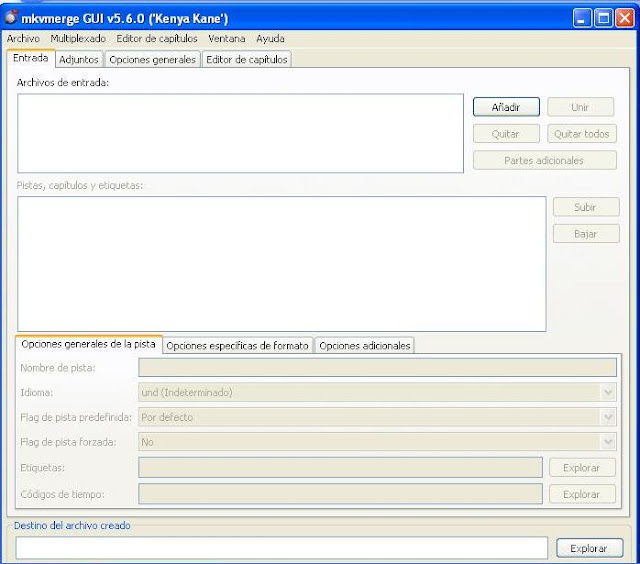
Task: Switch to the Adjuntos tab
Action: pos(79,60)
